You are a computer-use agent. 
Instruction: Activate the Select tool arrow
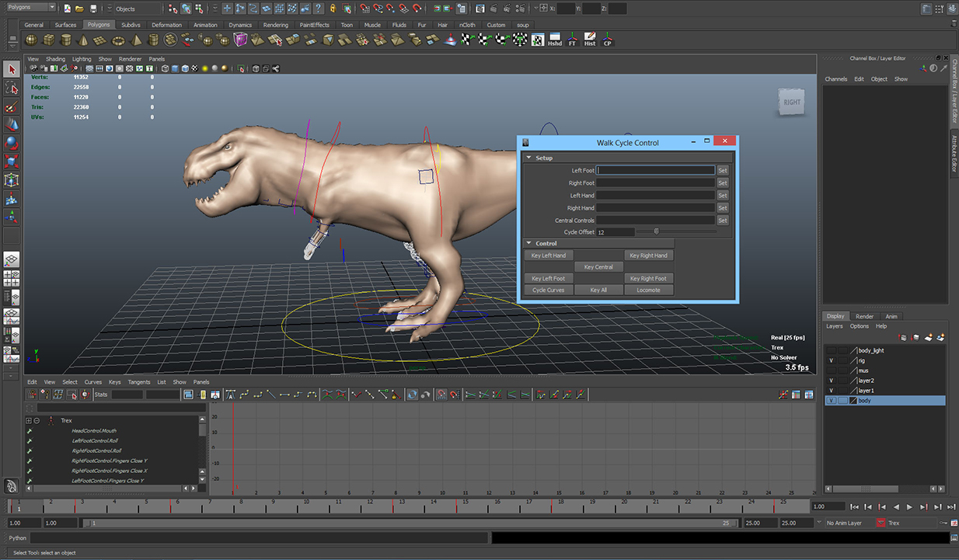click(x=12, y=69)
